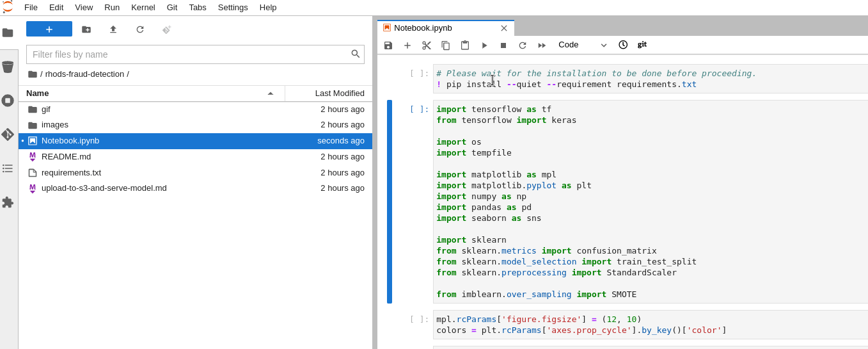Insert a cell below with plus icon
This screenshot has height=349, width=868.
coord(407,45)
